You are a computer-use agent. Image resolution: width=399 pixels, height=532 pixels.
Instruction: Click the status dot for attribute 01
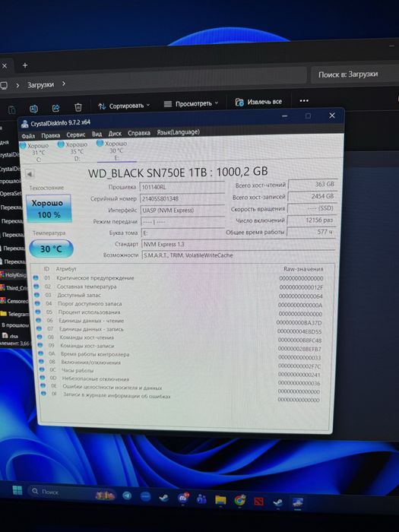pos(36,278)
